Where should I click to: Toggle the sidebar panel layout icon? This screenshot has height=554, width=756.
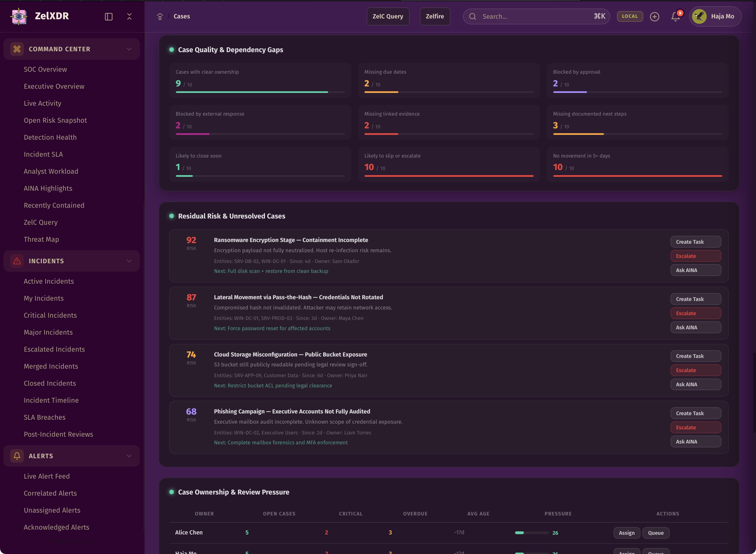point(108,16)
